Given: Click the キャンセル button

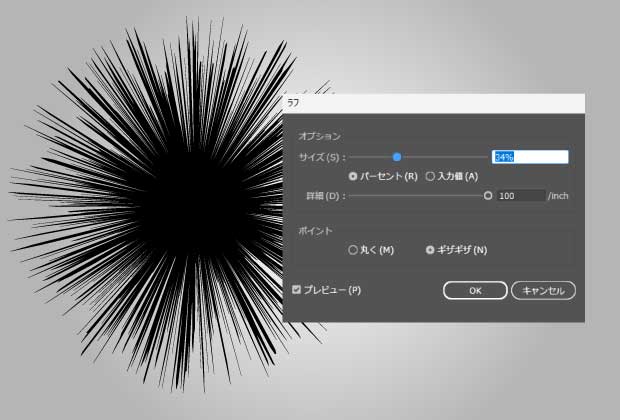Looking at the screenshot, I should [543, 290].
